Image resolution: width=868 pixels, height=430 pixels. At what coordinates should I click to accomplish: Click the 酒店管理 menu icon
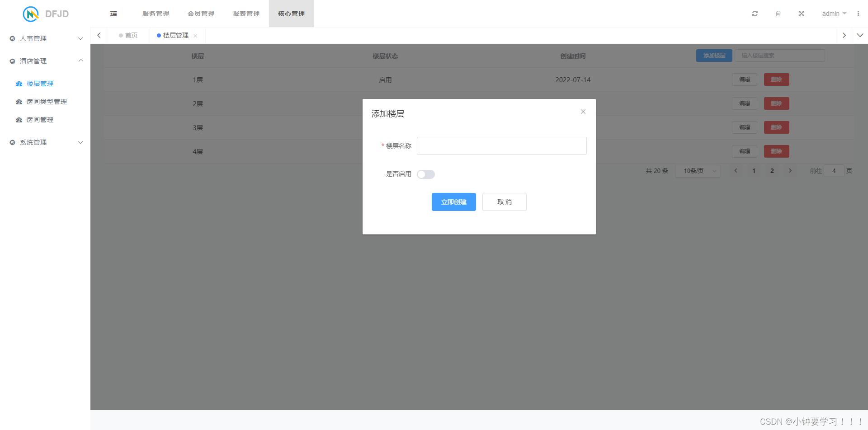pos(12,61)
